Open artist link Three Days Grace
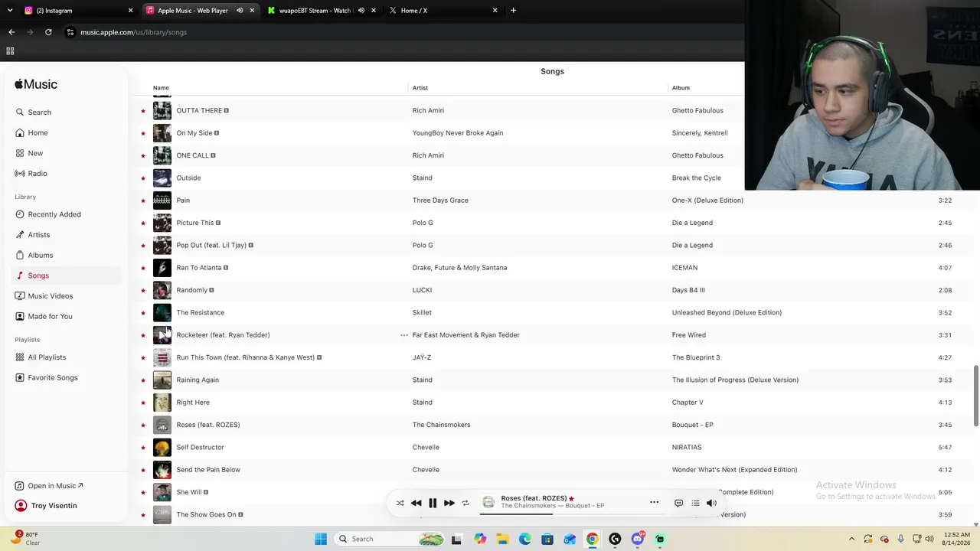The width and height of the screenshot is (980, 551). click(x=440, y=201)
